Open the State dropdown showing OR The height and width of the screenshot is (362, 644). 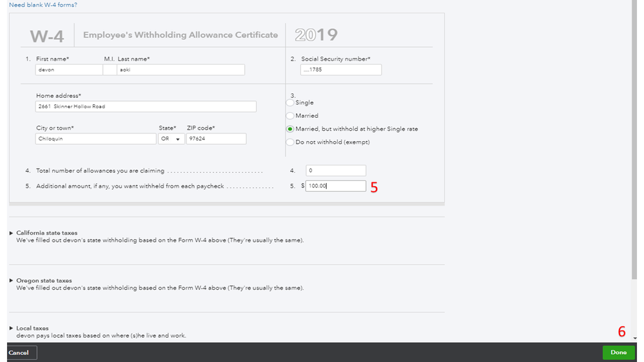coord(170,138)
